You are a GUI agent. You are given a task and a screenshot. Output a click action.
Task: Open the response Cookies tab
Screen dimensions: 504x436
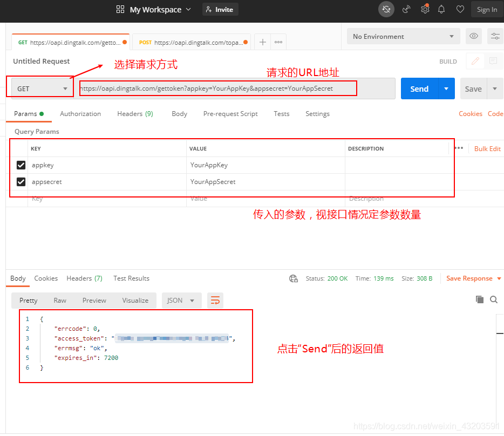pos(46,278)
